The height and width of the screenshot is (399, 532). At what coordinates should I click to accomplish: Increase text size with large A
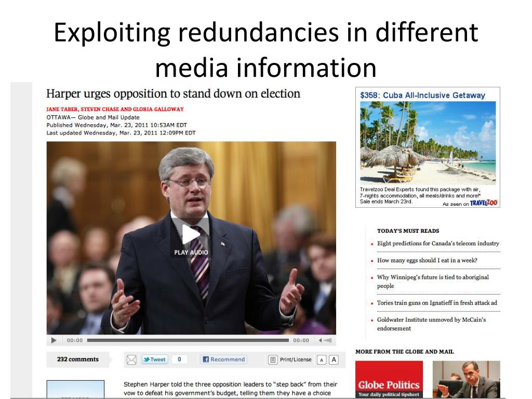click(334, 360)
